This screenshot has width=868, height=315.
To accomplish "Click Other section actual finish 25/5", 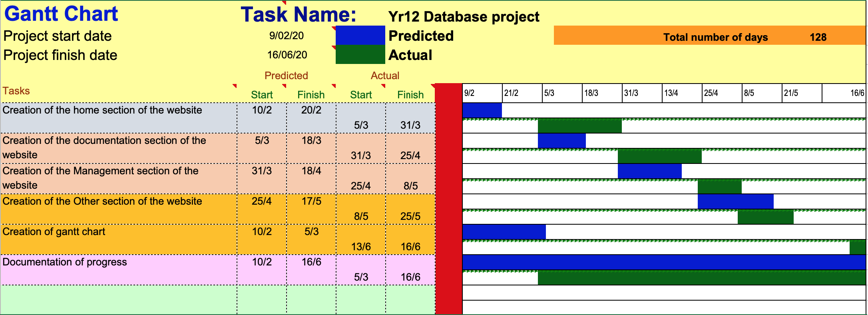I will (410, 216).
